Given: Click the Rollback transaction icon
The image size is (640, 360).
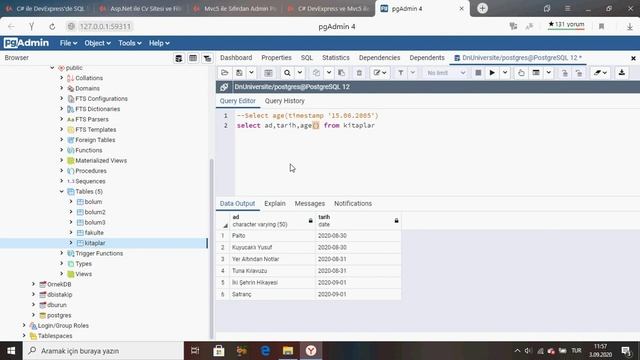Looking at the screenshot, I should pyautogui.click(x=579, y=73).
